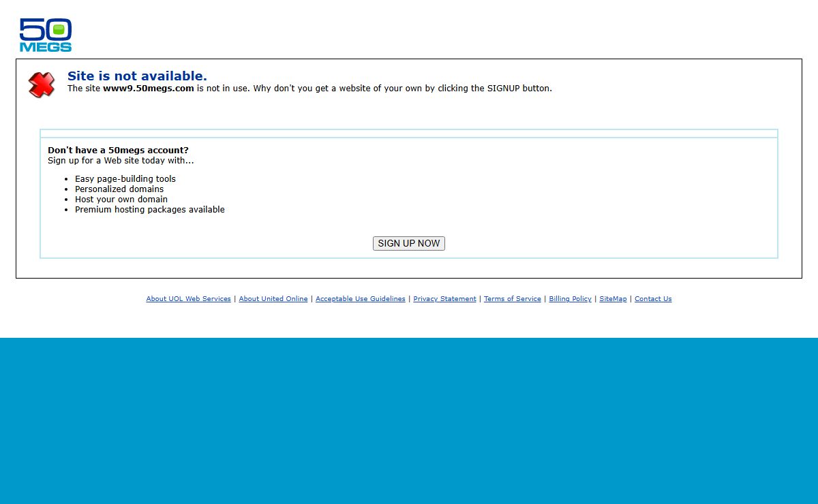
Task: Click the 50 MEGS logo
Action: [x=46, y=35]
